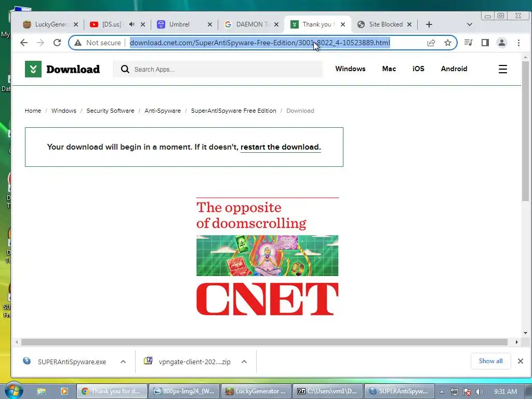Open the iOS category in navigation

[418, 69]
